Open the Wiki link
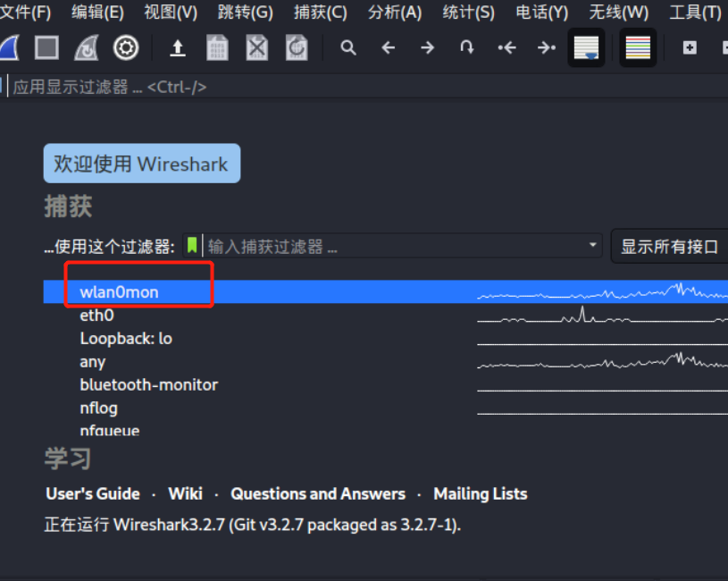This screenshot has height=581, width=728. (185, 493)
